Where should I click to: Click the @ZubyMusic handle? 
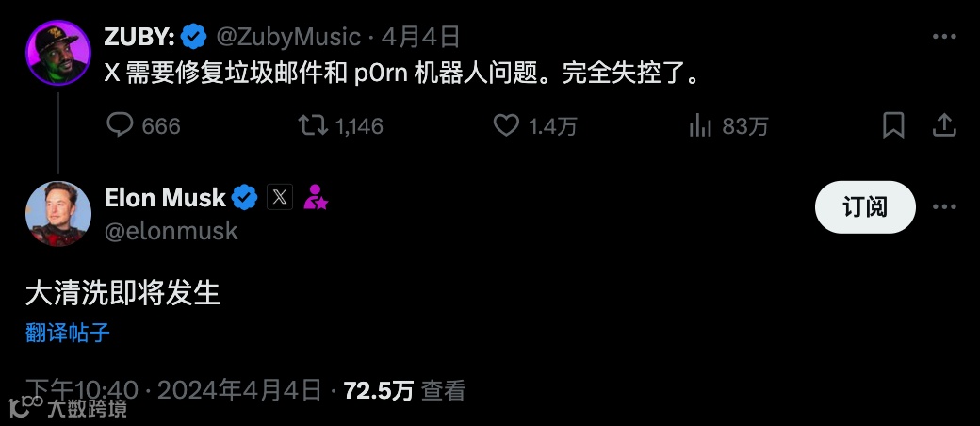288,38
